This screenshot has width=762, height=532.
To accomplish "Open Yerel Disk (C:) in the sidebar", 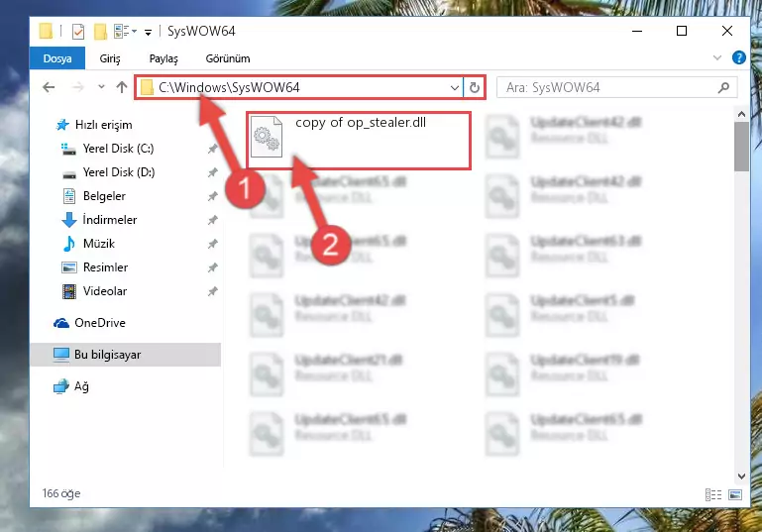I will 118,149.
